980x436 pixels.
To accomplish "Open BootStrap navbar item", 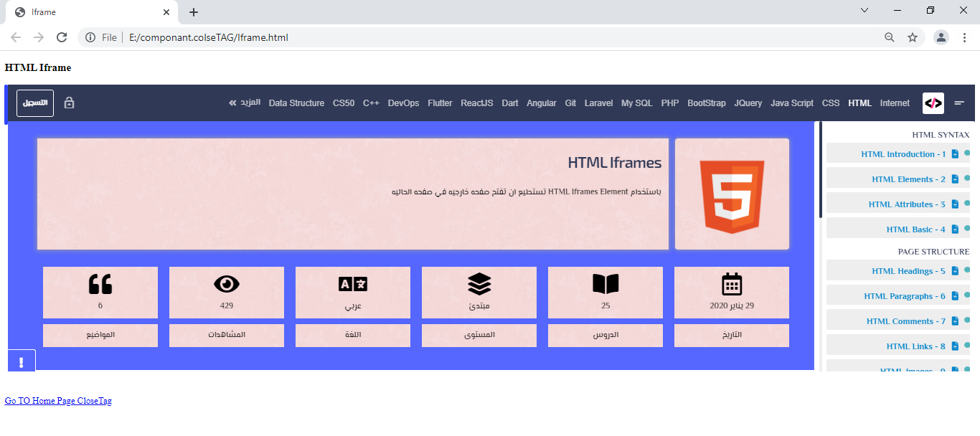I will [707, 103].
